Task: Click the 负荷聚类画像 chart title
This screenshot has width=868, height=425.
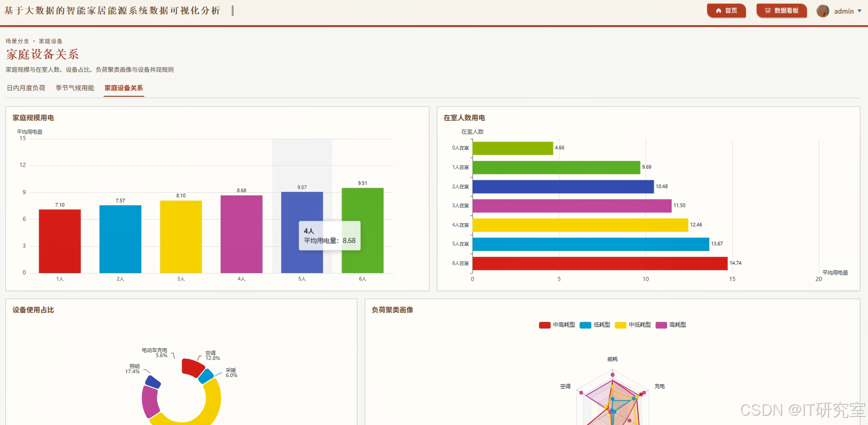Action: pyautogui.click(x=392, y=310)
